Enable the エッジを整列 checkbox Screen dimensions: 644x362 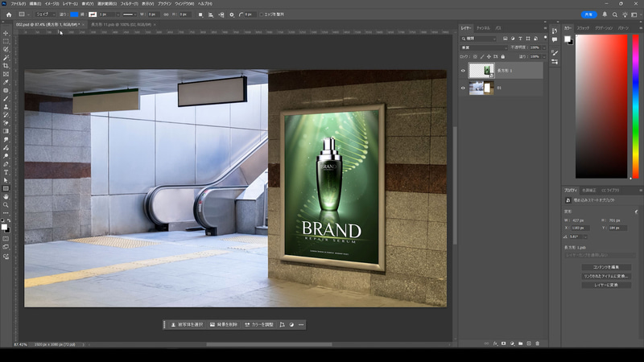click(260, 14)
